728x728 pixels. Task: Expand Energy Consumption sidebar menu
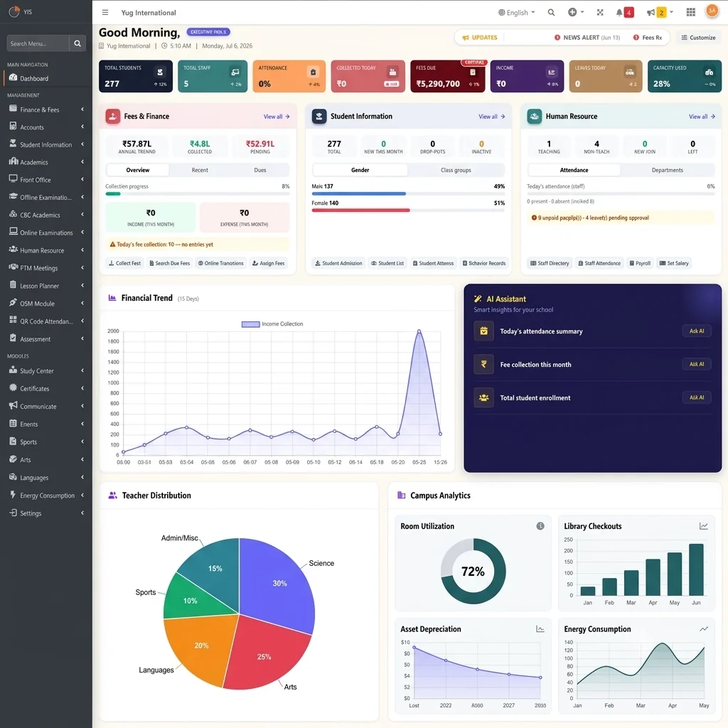click(x=46, y=496)
